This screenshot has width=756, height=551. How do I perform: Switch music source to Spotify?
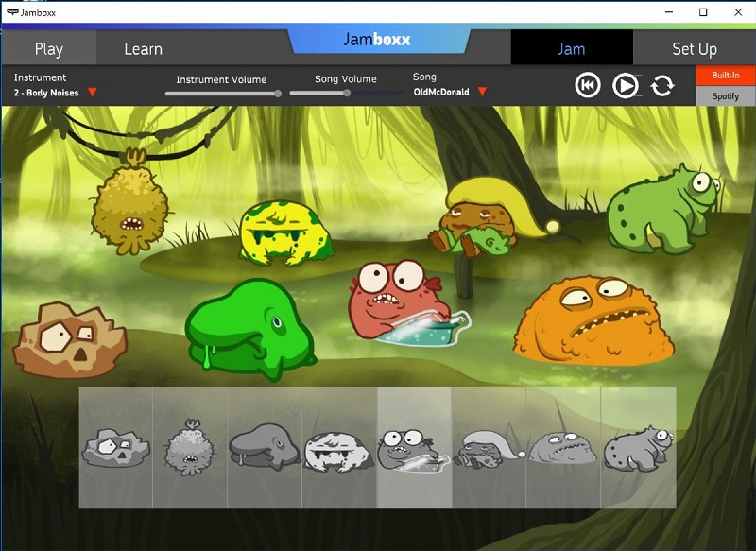725,95
